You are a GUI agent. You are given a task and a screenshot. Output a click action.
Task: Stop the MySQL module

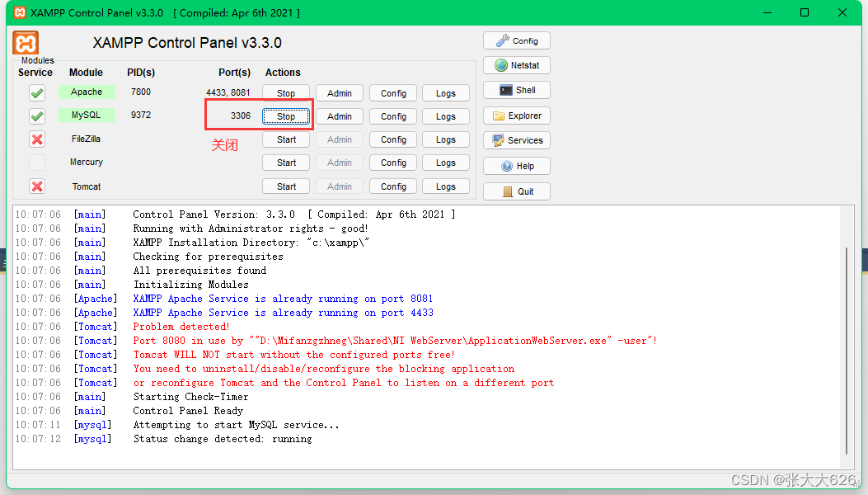click(286, 116)
